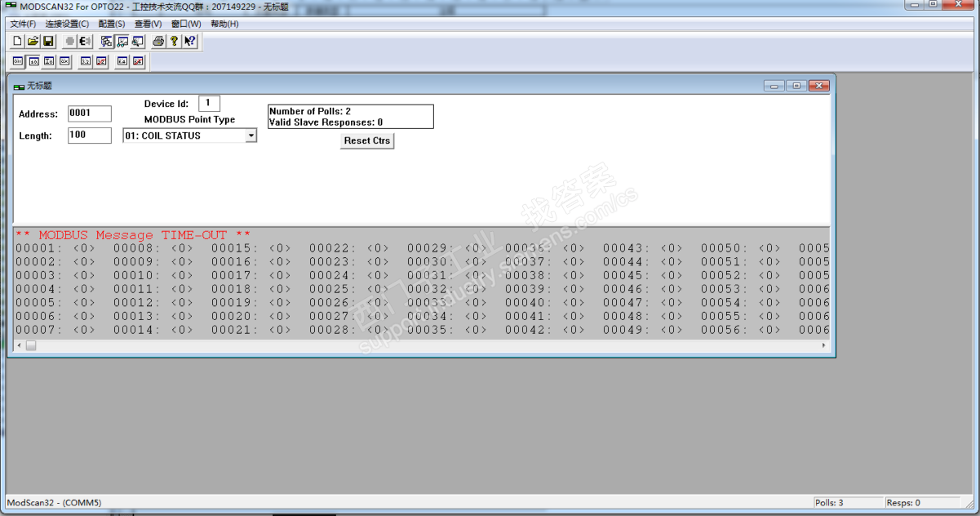Close the 无标题 child window
Viewport: 980px width, 516px height.
point(818,85)
